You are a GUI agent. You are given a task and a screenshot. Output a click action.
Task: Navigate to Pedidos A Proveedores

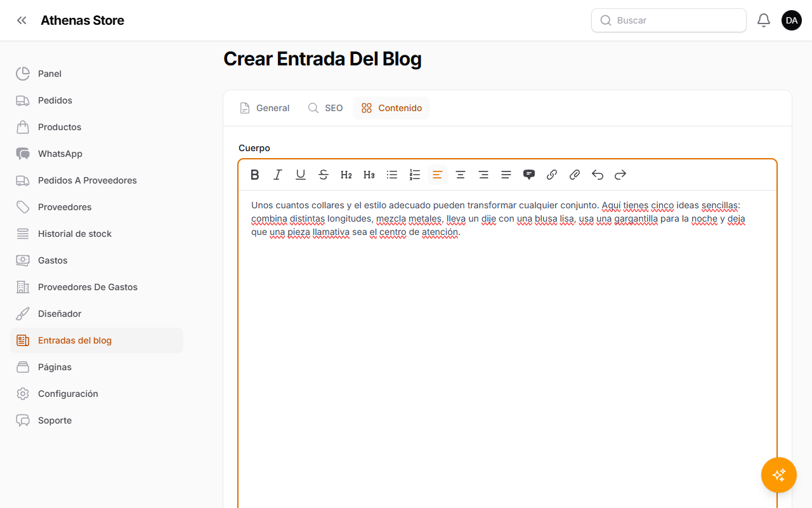coord(96,180)
